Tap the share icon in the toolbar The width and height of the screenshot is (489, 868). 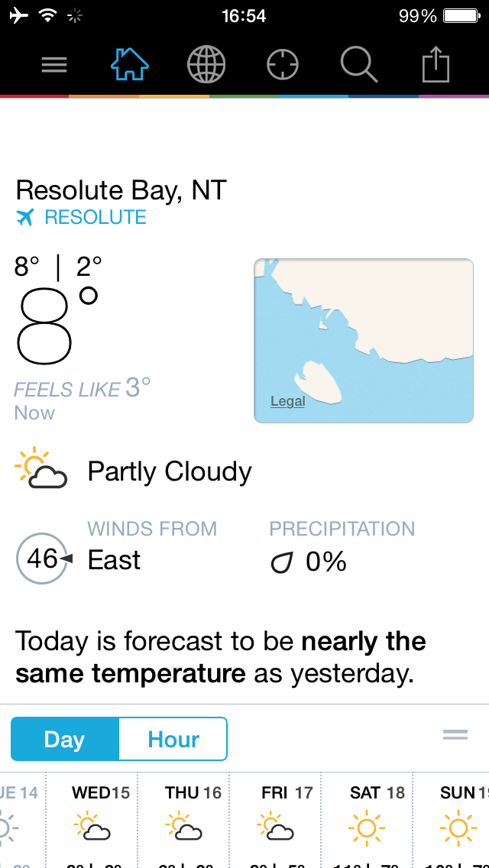click(x=436, y=65)
